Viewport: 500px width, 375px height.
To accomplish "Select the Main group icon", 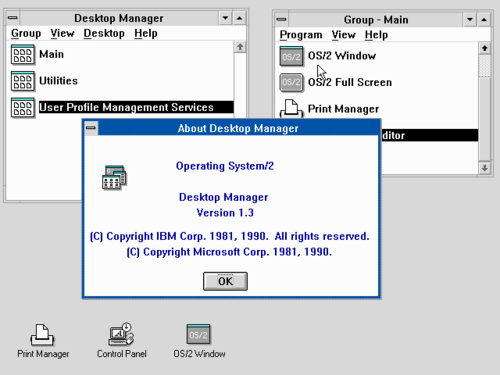I will pyautogui.click(x=22, y=54).
